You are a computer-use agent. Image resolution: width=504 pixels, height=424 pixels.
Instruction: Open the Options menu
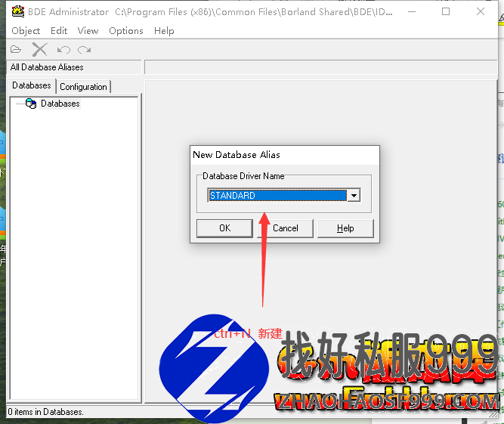pyautogui.click(x=126, y=31)
